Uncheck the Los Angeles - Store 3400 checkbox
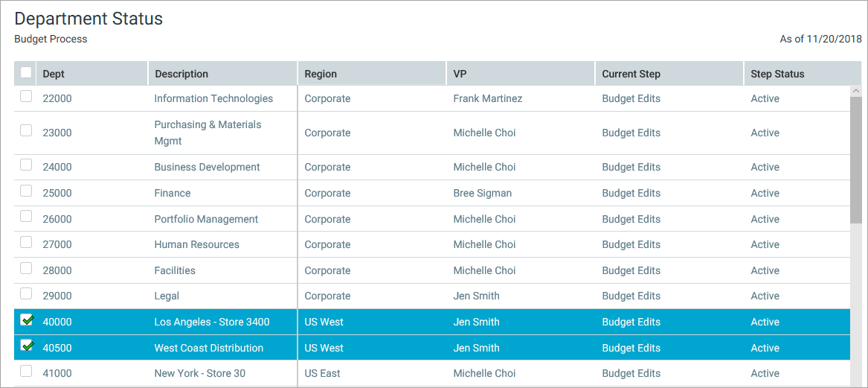Image resolution: width=868 pixels, height=388 pixels. (x=26, y=319)
